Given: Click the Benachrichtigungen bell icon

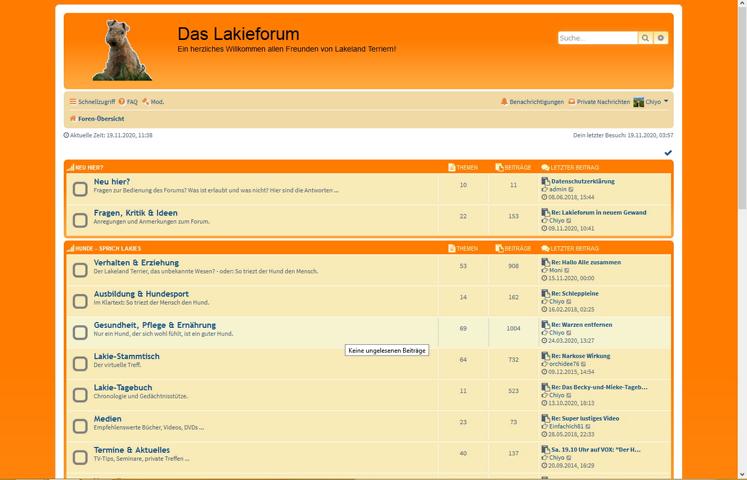Looking at the screenshot, I should [x=504, y=102].
